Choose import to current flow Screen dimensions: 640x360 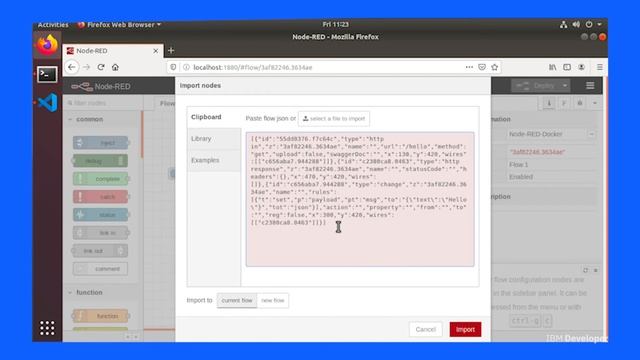(237, 300)
